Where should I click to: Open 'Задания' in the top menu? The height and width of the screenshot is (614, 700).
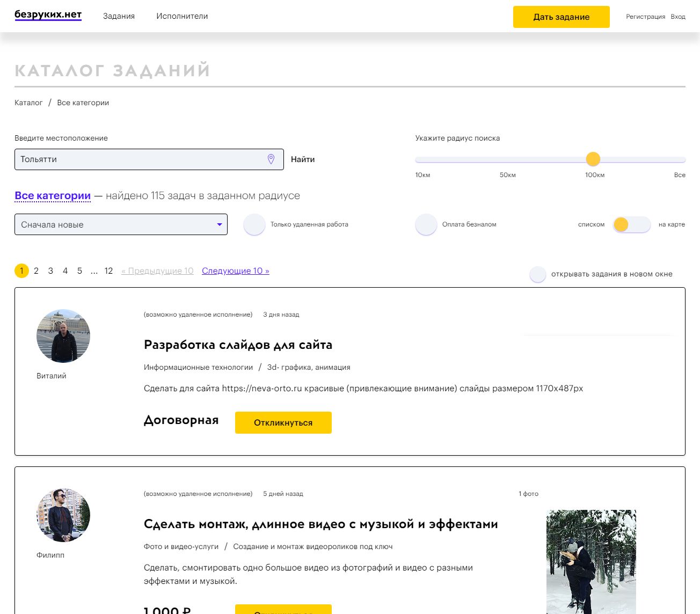pos(119,16)
